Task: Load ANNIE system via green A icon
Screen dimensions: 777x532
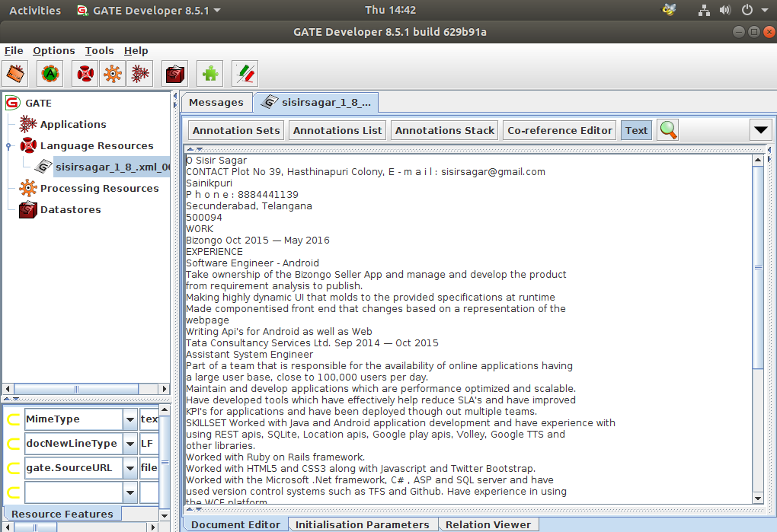Action: pyautogui.click(x=50, y=74)
